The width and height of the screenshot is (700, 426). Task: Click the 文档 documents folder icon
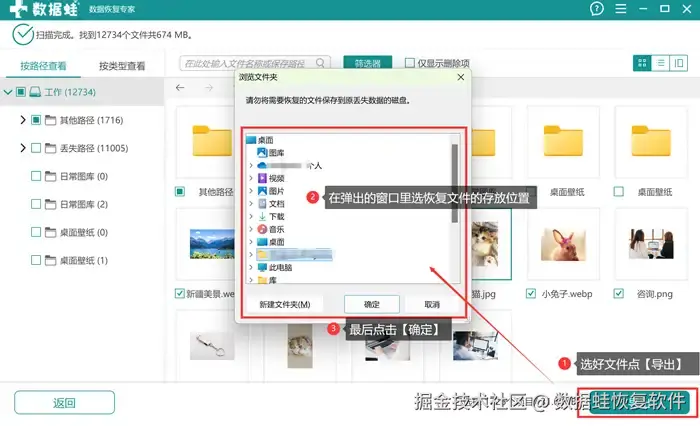[x=262, y=204]
